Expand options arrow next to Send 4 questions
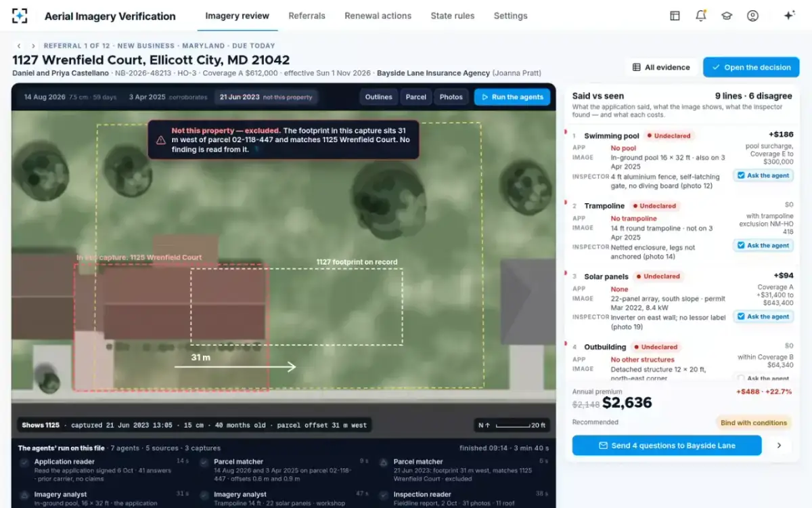This screenshot has height=508, width=812. tap(779, 446)
